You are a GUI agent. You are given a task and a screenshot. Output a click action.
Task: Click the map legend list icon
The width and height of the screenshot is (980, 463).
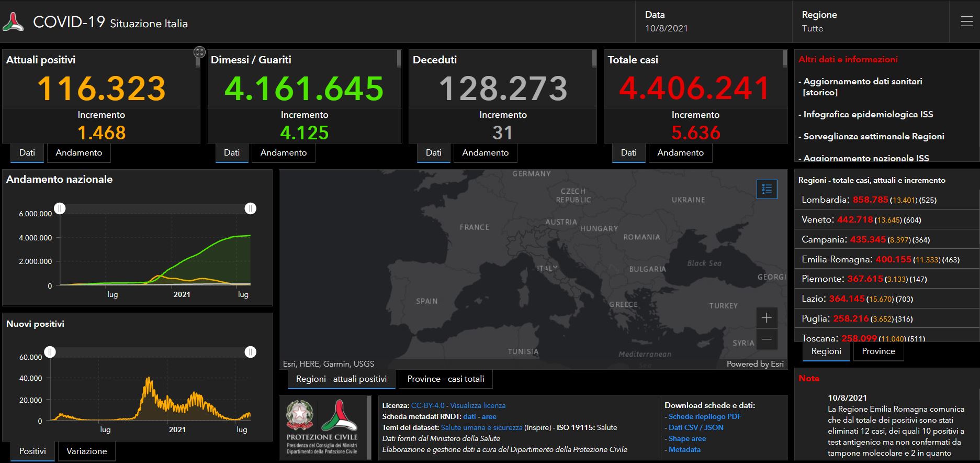point(767,189)
